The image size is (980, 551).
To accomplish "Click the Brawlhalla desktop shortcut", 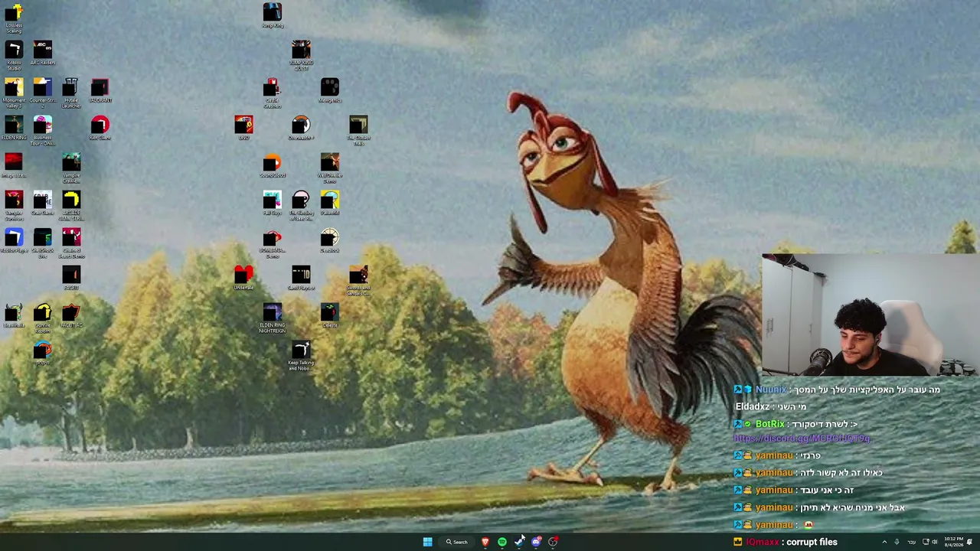I will 14,316.
